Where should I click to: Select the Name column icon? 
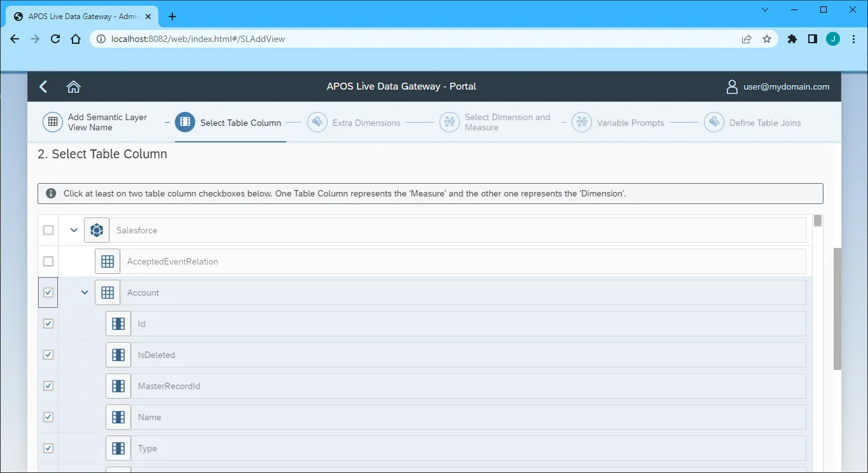point(118,417)
